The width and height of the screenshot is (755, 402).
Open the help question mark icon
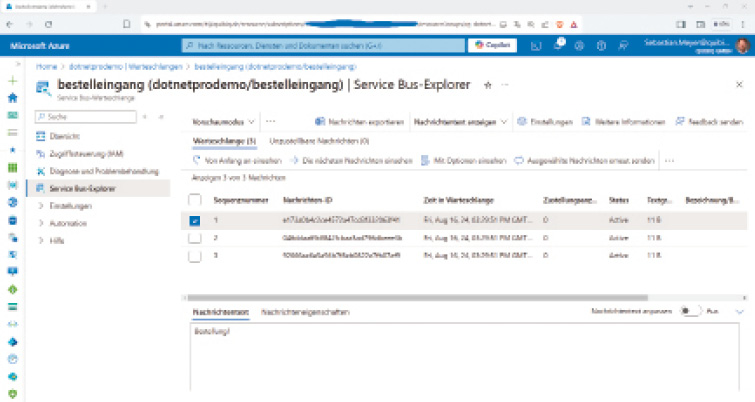click(x=601, y=46)
